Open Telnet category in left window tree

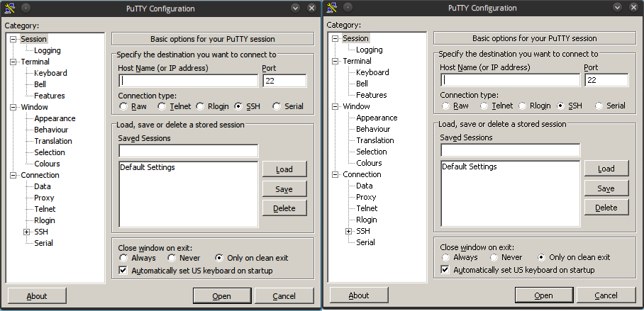(x=45, y=209)
